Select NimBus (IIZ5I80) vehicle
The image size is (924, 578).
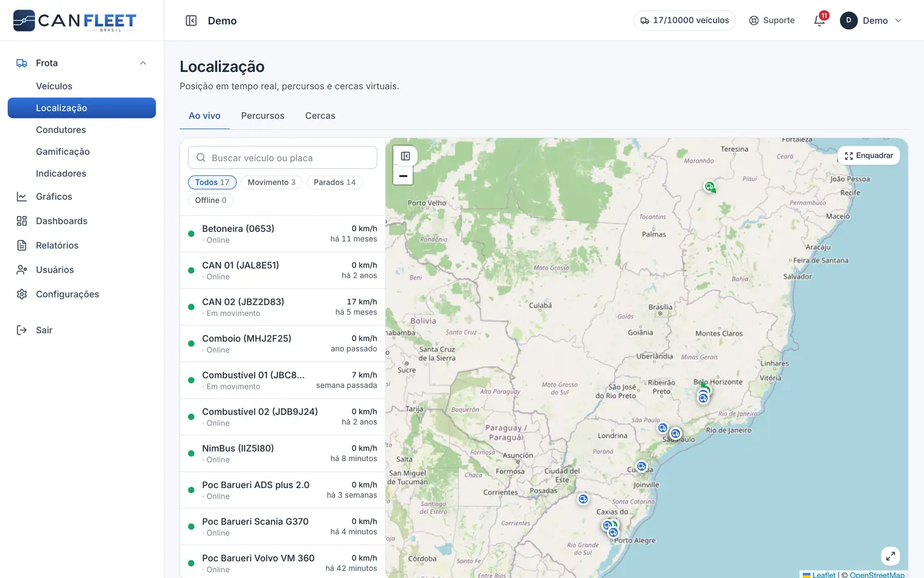282,453
